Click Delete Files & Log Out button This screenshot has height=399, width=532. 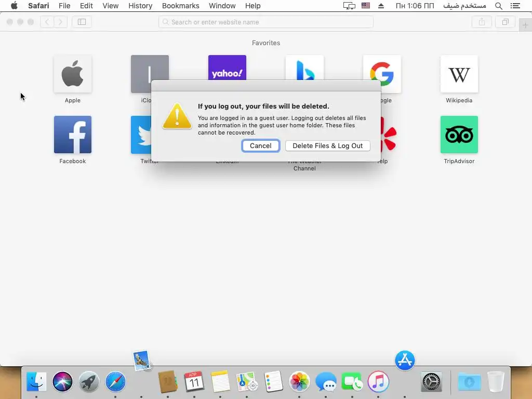coord(327,145)
